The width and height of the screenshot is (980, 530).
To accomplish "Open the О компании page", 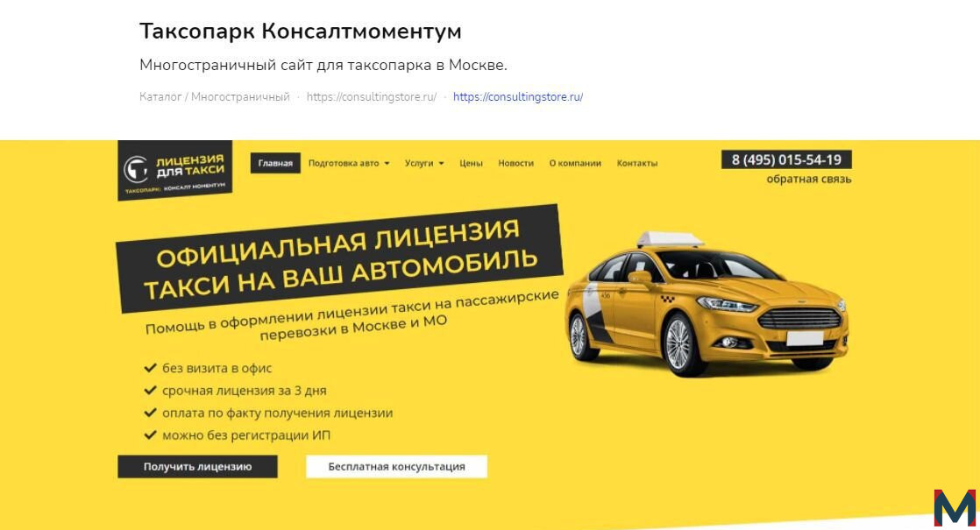I will [x=575, y=163].
